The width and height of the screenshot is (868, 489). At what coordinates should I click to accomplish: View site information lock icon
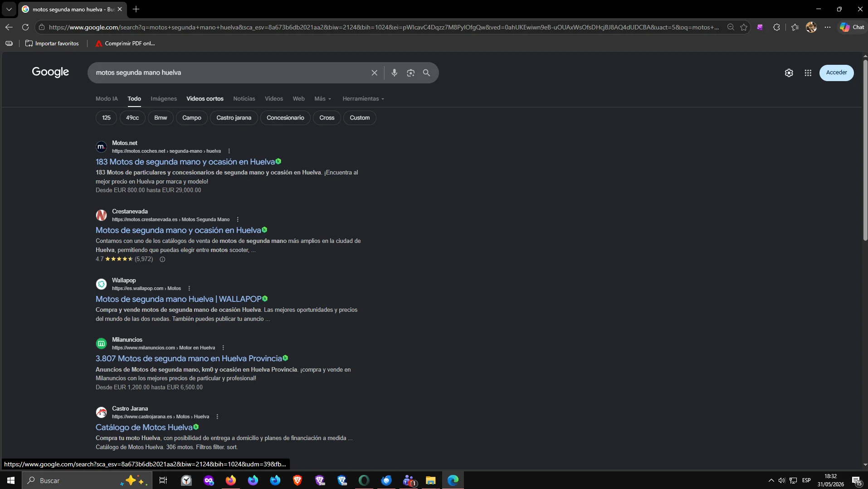pyautogui.click(x=42, y=27)
